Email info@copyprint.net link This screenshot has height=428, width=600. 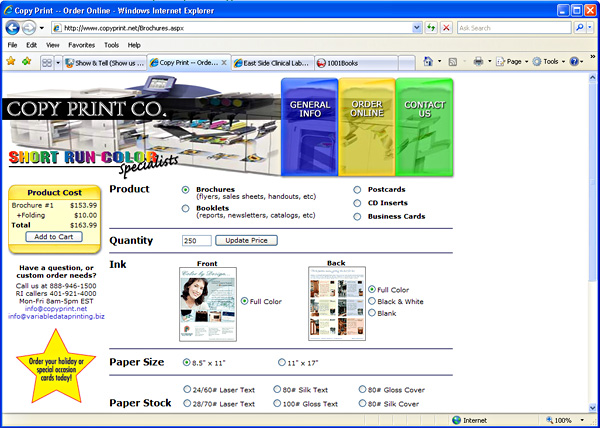pyautogui.click(x=56, y=309)
